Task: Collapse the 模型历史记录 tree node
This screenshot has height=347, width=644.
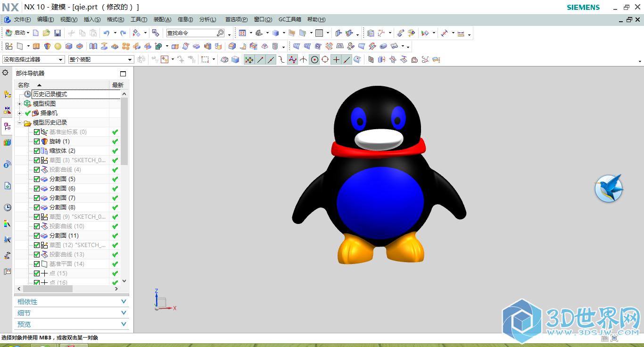Action: (19, 123)
